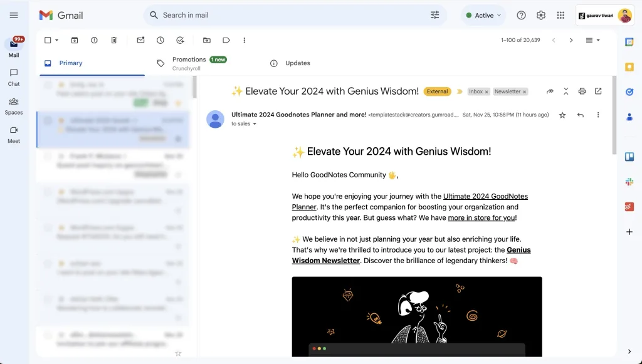This screenshot has height=364, width=642.
Task: Open Google Contacts in the side panel
Action: pos(629,116)
